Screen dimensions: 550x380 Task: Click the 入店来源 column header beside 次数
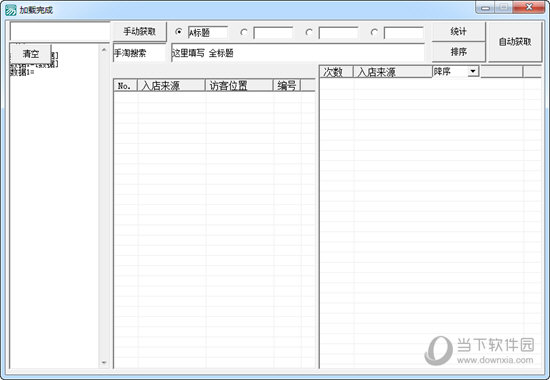pyautogui.click(x=393, y=72)
